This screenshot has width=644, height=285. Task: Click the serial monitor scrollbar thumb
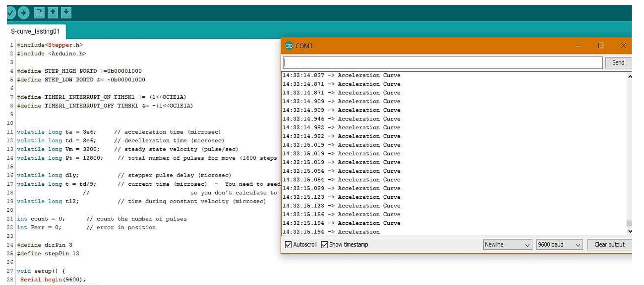click(629, 223)
